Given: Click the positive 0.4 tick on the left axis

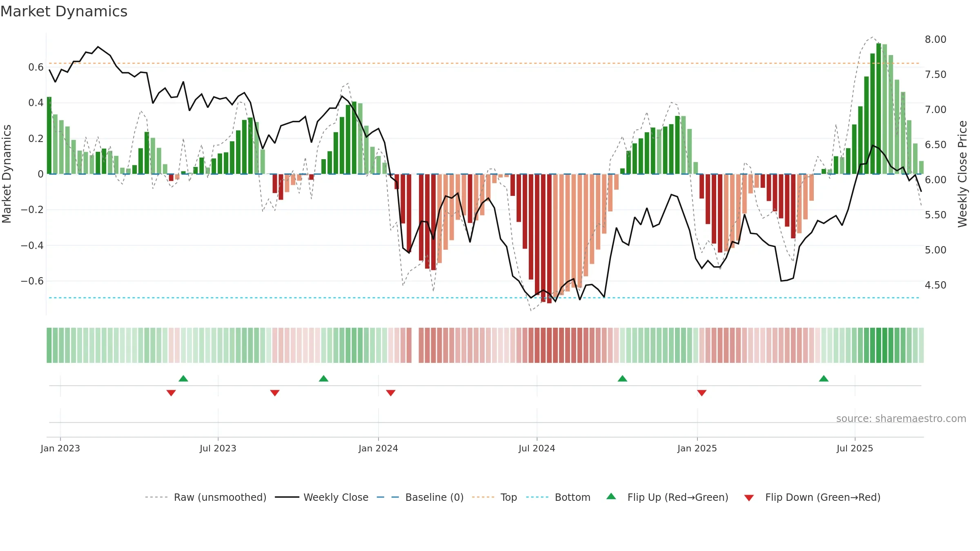Looking at the screenshot, I should (x=36, y=103).
